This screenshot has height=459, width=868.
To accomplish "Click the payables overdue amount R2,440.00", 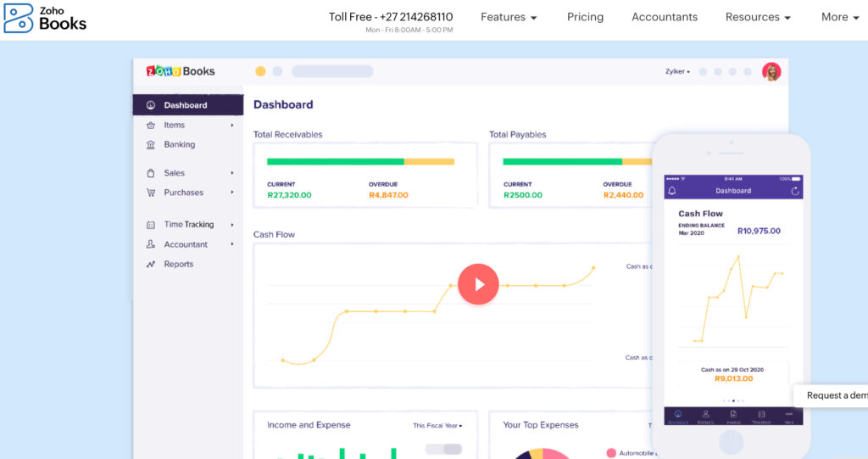I will pyautogui.click(x=623, y=195).
